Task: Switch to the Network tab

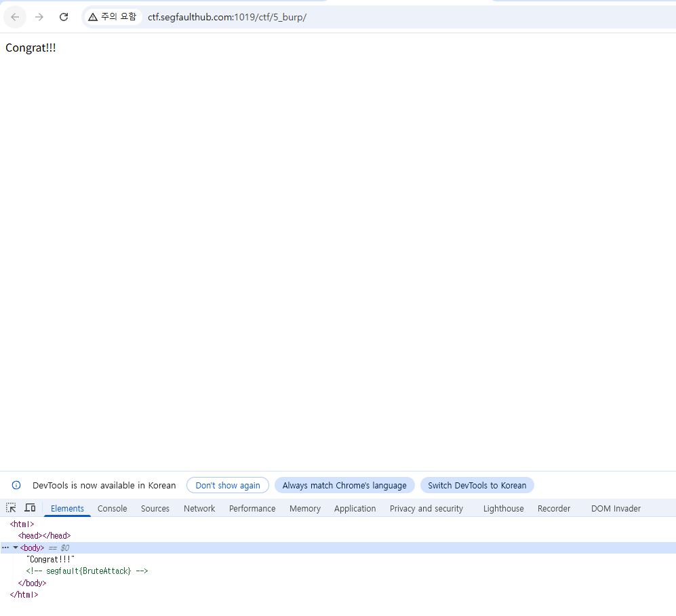Action: (x=199, y=509)
